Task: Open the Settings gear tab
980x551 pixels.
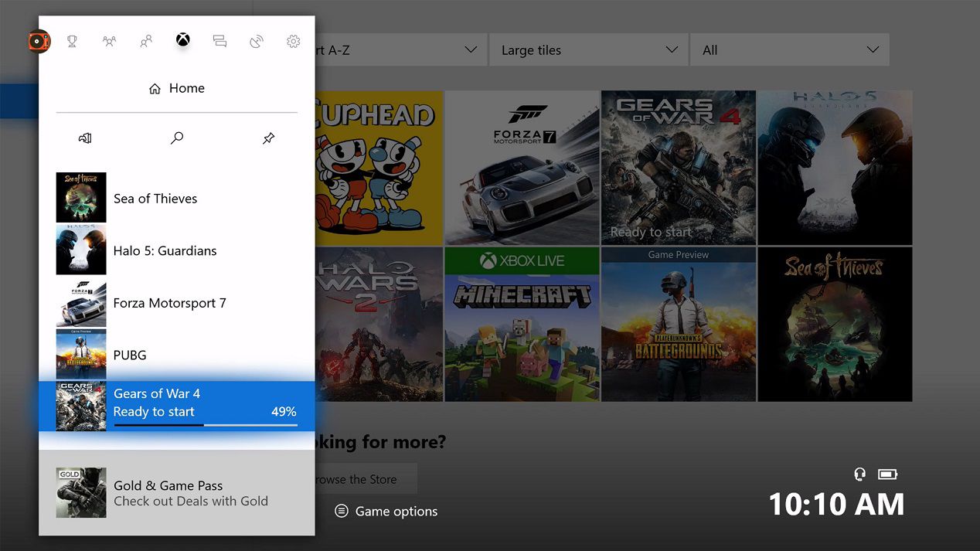Action: [293, 41]
